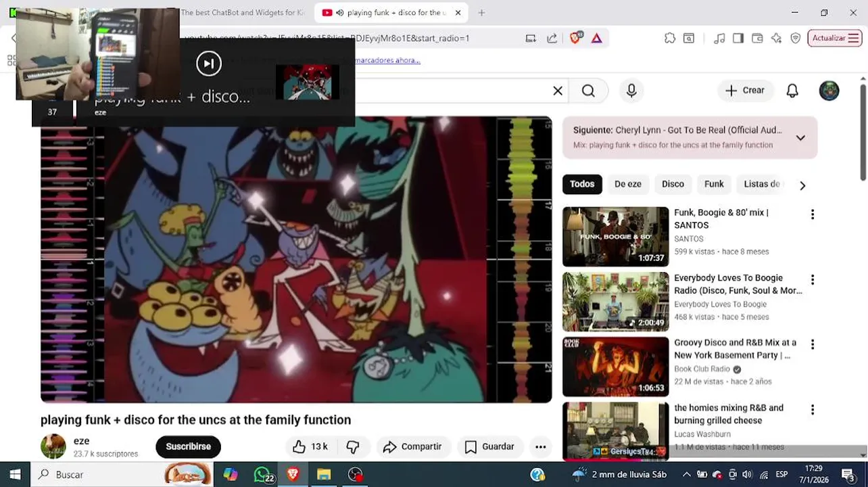Click the marcadores ahora bookmarks link
The width and height of the screenshot is (868, 487).
click(x=387, y=60)
